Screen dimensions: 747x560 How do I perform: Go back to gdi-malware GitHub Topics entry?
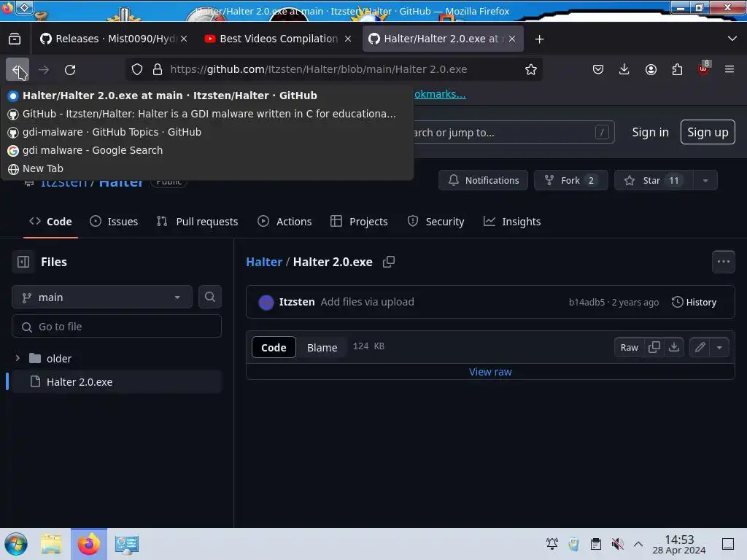pos(206,132)
